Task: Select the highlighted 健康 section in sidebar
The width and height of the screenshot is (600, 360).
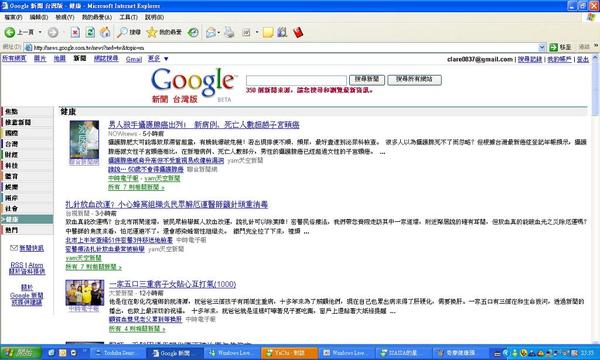Action: pos(27,219)
